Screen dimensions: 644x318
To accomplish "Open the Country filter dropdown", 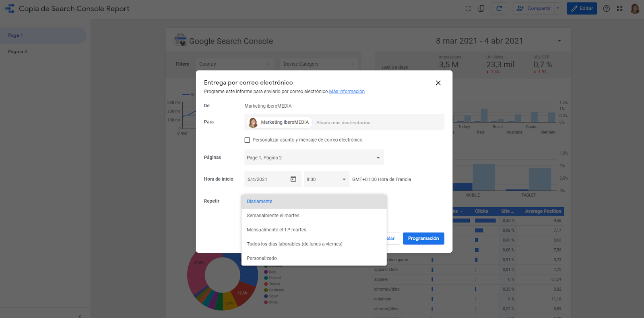I will click(x=235, y=64).
